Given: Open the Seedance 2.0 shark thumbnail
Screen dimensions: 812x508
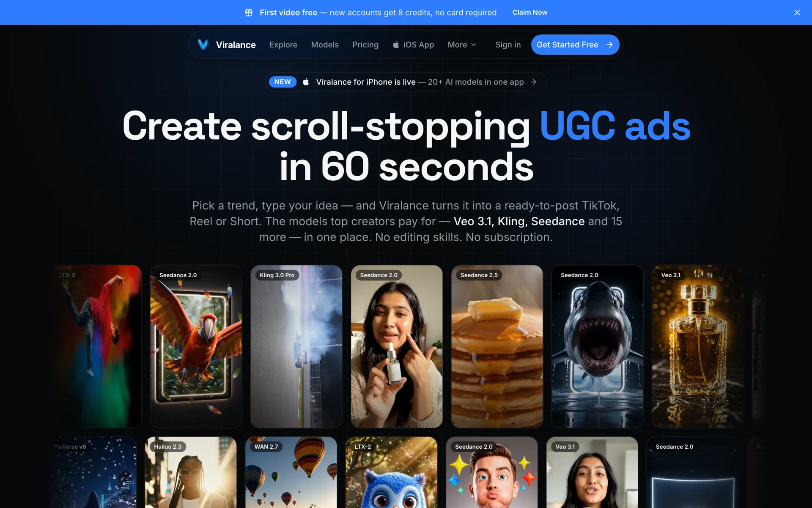Looking at the screenshot, I should click(x=598, y=346).
